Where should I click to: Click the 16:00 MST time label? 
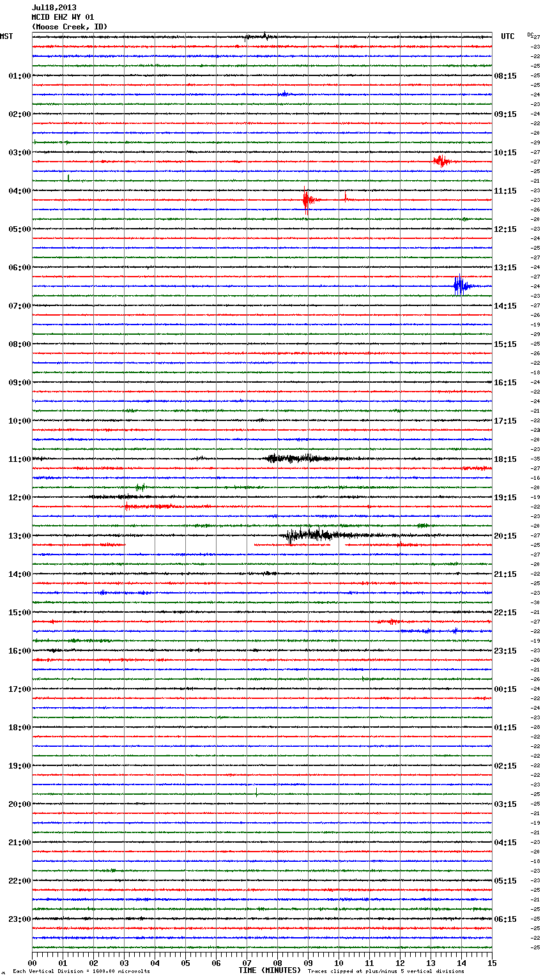click(x=19, y=651)
